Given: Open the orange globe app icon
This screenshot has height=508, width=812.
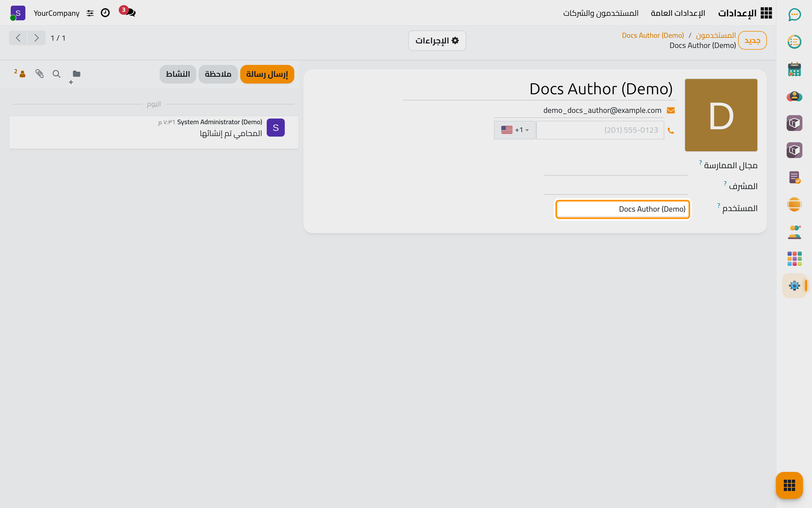Looking at the screenshot, I should [x=794, y=204].
